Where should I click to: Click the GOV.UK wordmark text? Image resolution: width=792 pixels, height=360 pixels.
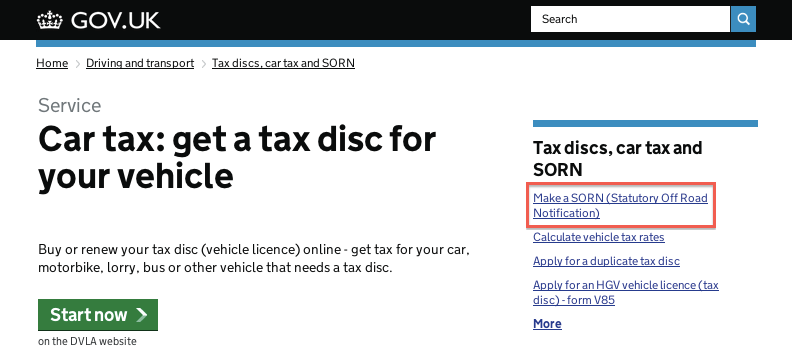click(116, 20)
